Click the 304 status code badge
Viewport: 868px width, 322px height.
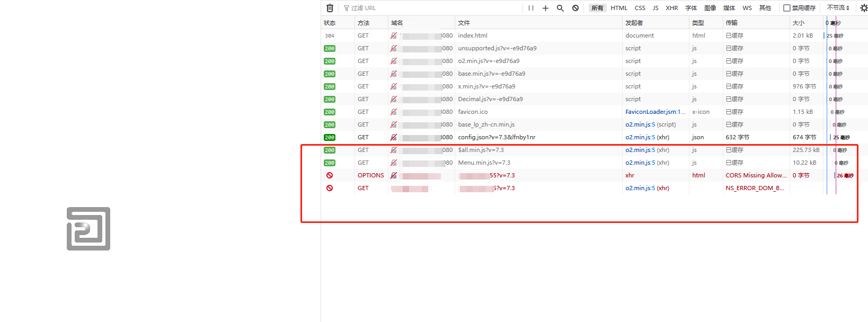click(x=330, y=35)
